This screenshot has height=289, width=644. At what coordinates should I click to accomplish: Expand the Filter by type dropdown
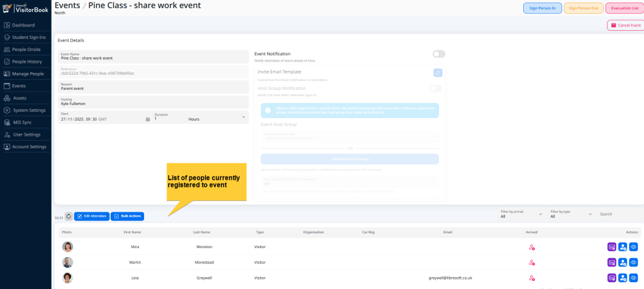pos(571,214)
